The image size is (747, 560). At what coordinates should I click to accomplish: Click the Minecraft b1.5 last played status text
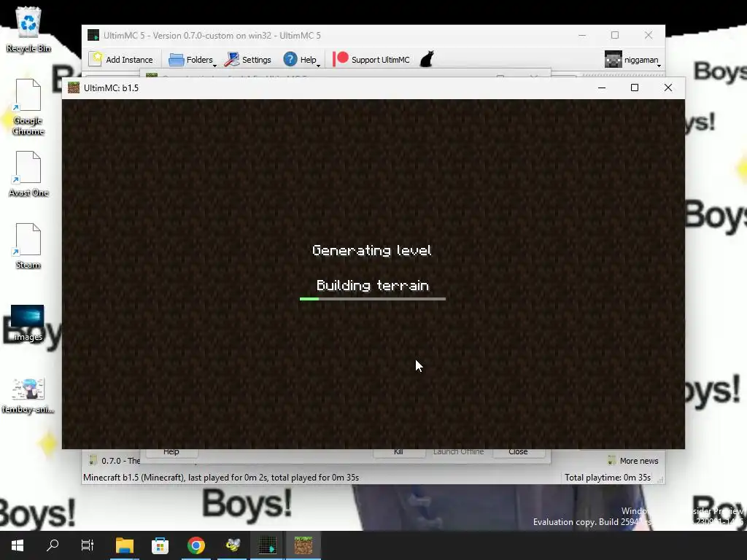[221, 477]
